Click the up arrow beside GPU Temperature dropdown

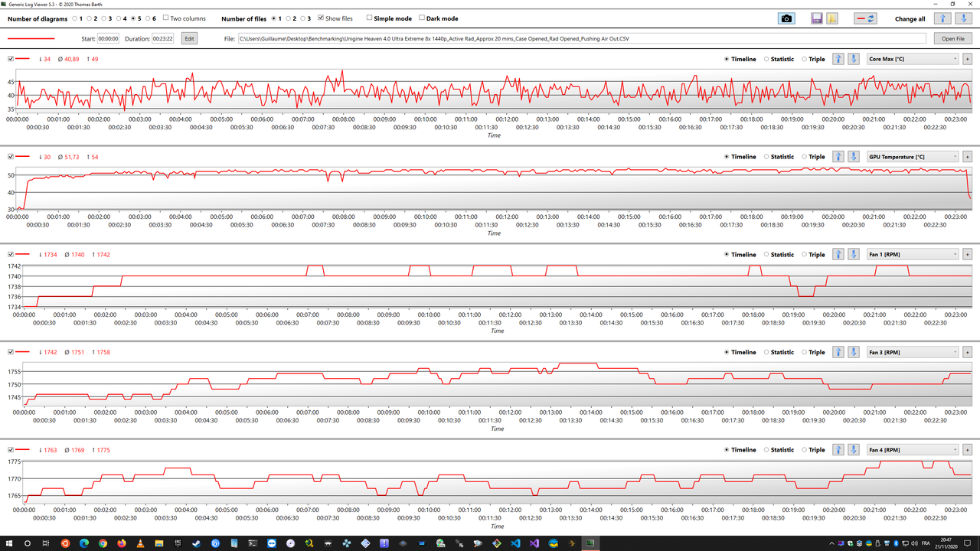pos(838,156)
